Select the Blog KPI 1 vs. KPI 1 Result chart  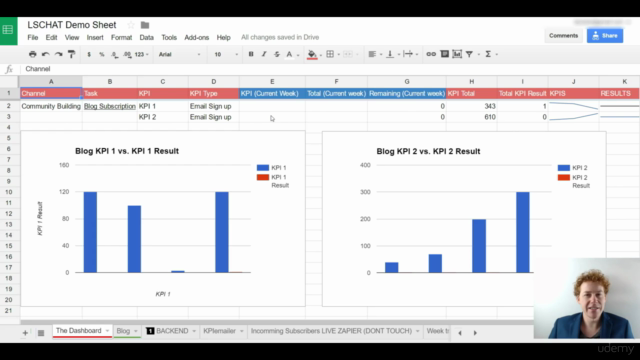(163, 218)
